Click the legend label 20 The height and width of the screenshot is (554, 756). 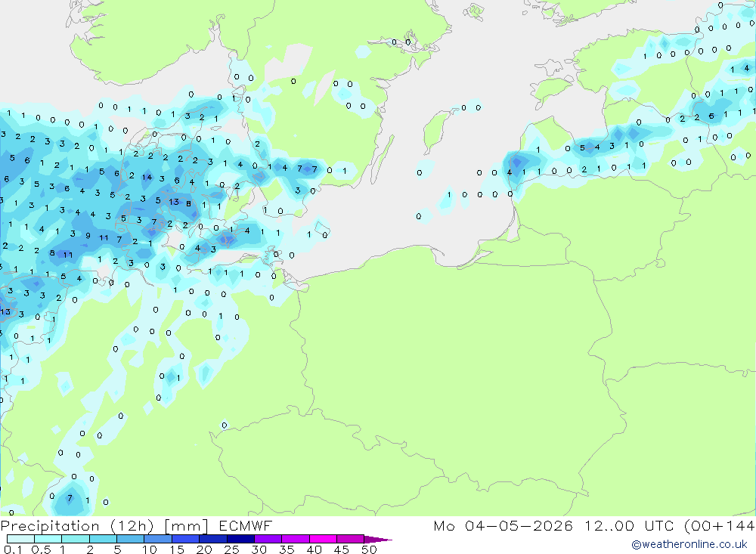click(x=204, y=549)
